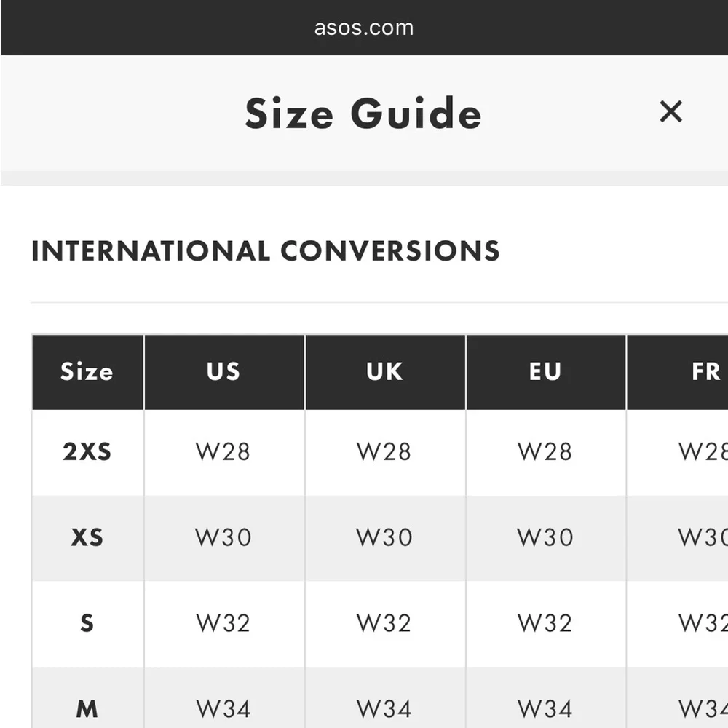Viewport: 728px width, 728px height.
Task: Click the US column header
Action: (x=224, y=372)
